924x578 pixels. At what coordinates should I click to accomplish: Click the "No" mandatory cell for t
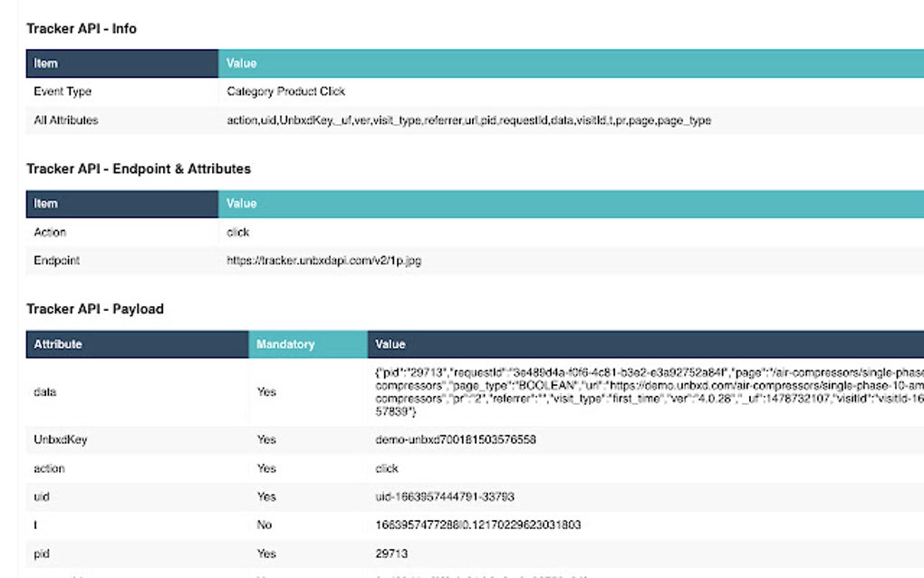tap(265, 525)
